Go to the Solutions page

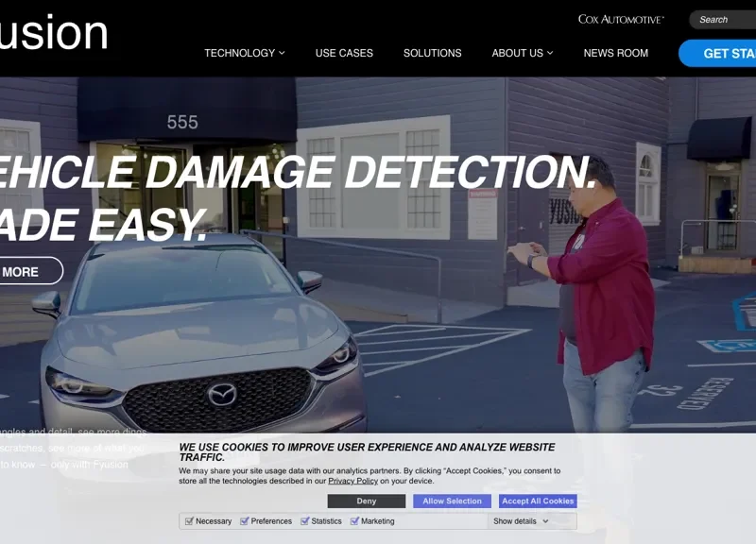pyautogui.click(x=433, y=53)
